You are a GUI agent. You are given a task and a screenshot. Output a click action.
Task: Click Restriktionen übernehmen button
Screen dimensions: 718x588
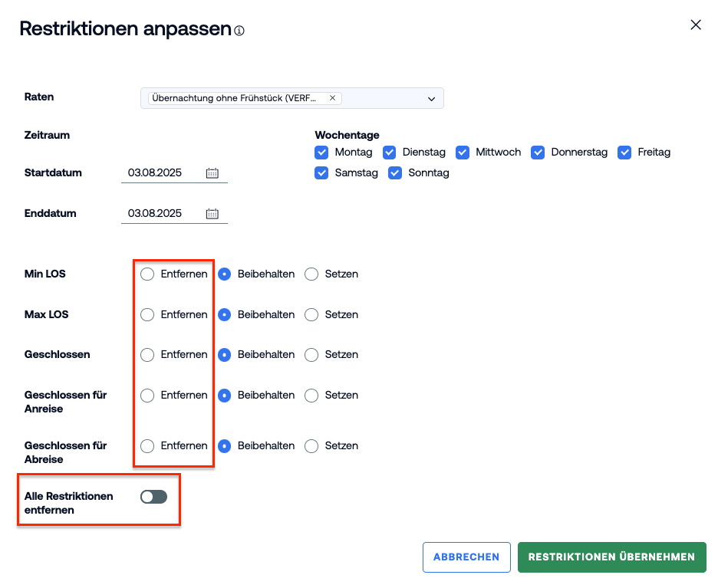coord(612,557)
